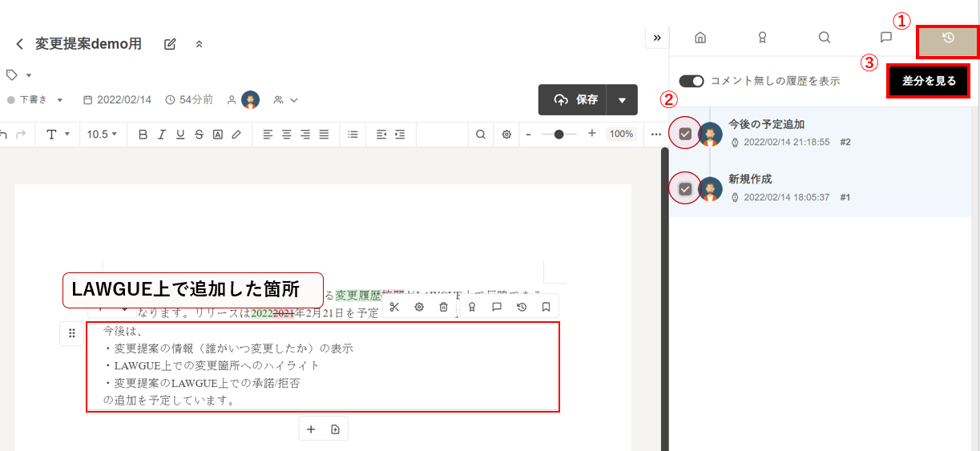
Task: Click the bold formatting icon
Action: [143, 135]
